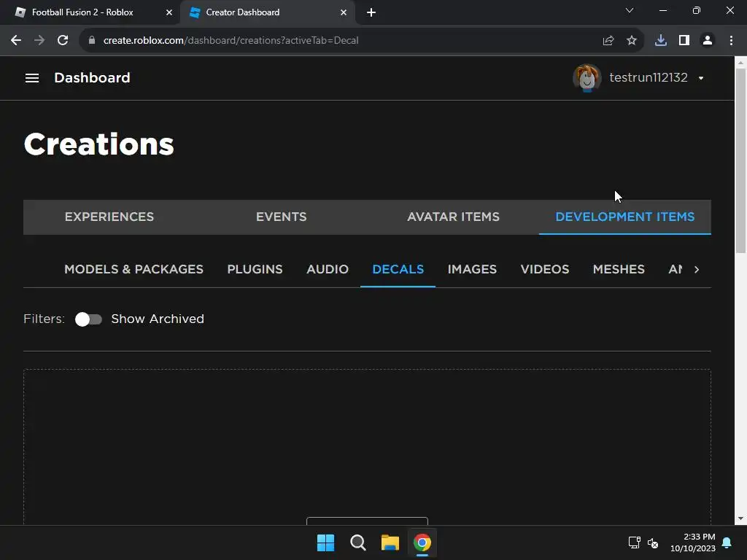747x560 pixels.
Task: Open network status tray icon
Action: [634, 542]
